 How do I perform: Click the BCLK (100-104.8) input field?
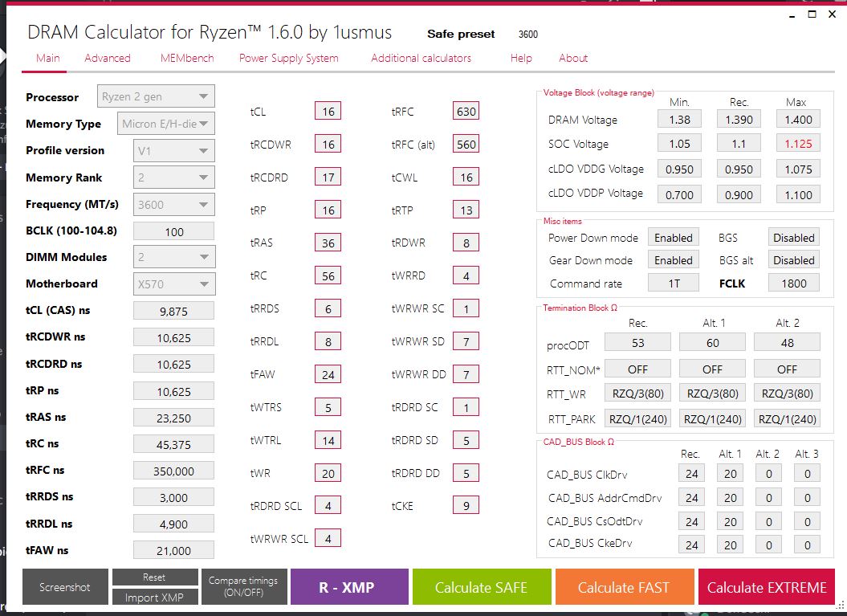pos(174,231)
